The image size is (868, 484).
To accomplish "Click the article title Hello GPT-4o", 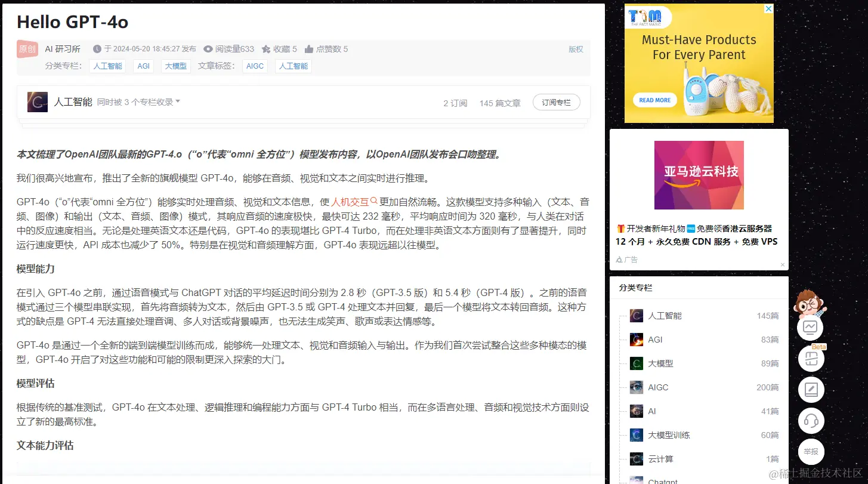I will (x=73, y=22).
